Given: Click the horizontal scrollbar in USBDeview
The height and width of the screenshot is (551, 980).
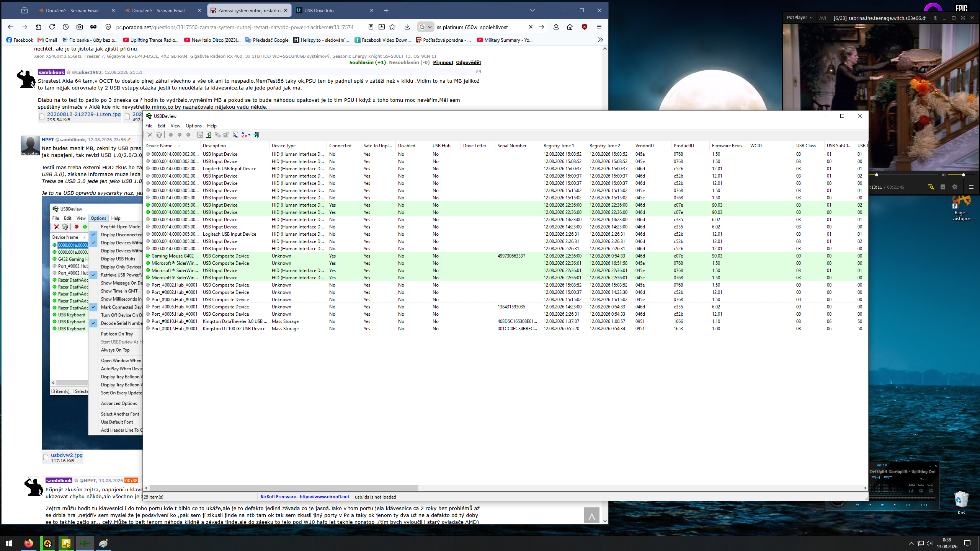Looking at the screenshot, I should (284, 488).
